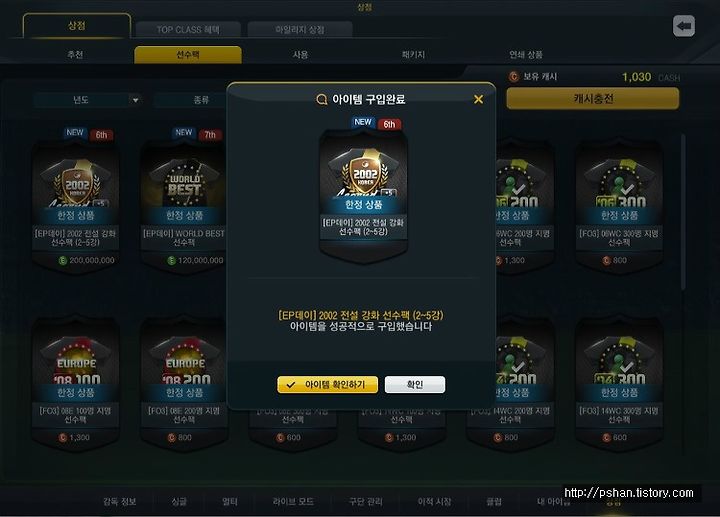The width and height of the screenshot is (720, 517).
Task: Click the 캐시충전 button
Action: pyautogui.click(x=593, y=98)
